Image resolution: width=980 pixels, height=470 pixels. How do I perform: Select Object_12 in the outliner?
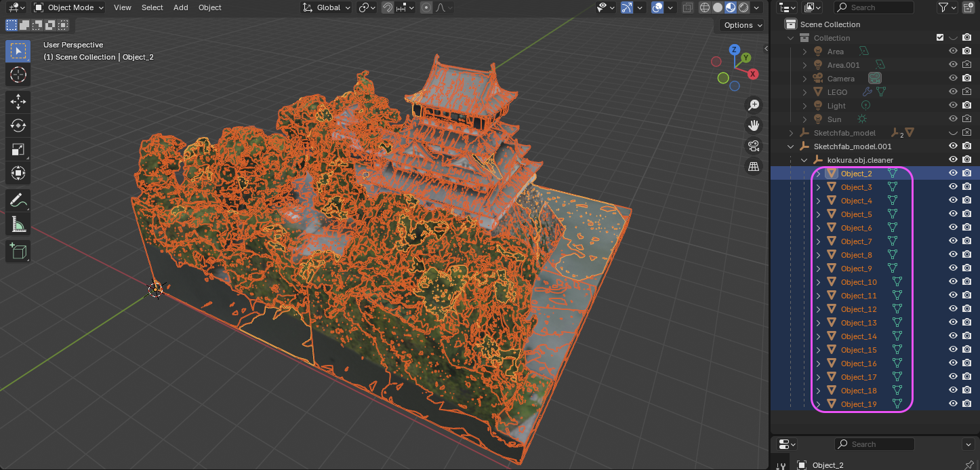click(x=859, y=309)
